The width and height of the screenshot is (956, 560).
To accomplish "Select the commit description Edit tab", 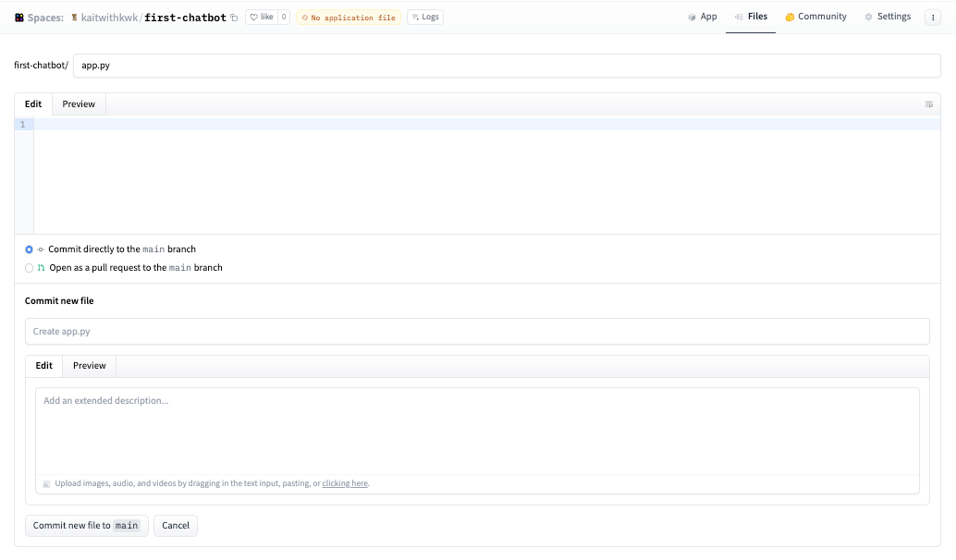I will (x=43, y=366).
